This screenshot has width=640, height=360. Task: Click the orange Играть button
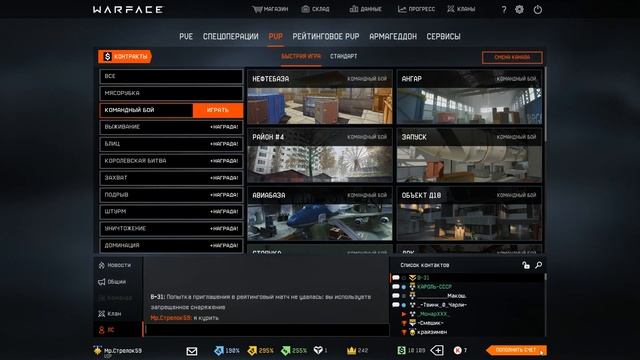[218, 110]
